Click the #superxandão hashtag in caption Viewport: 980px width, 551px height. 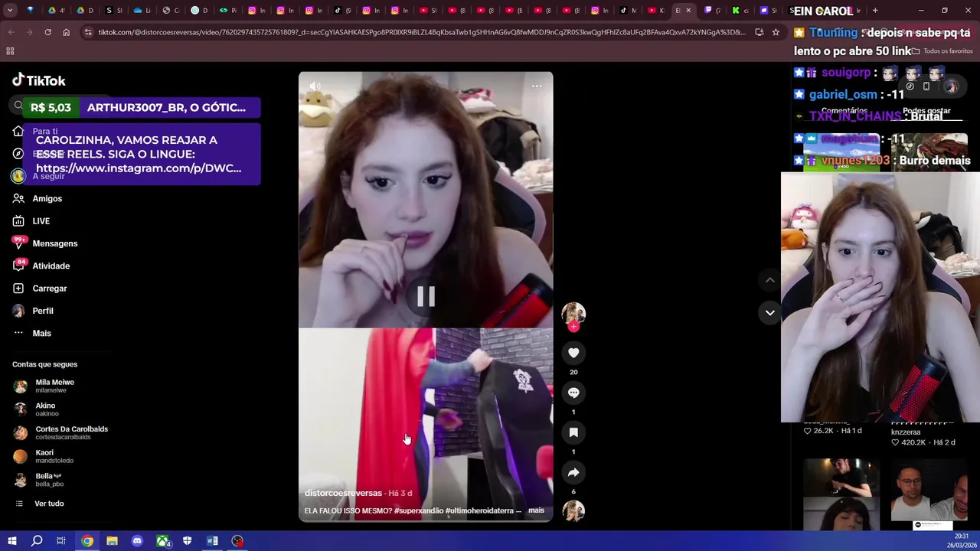click(x=418, y=510)
